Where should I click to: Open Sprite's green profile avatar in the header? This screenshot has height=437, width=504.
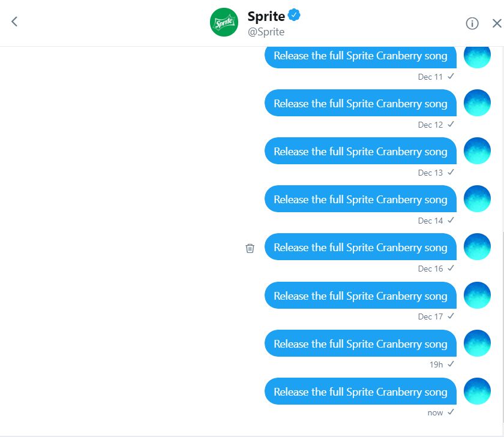(224, 22)
